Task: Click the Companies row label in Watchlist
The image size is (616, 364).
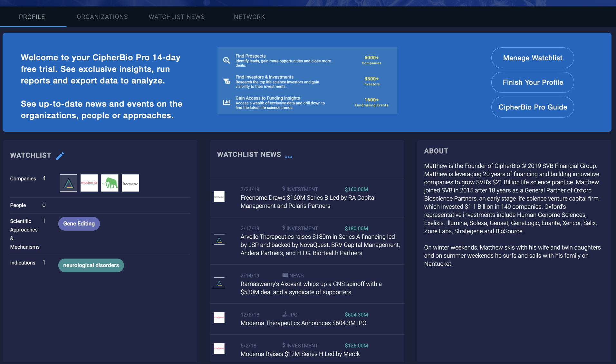Action: coord(23,178)
